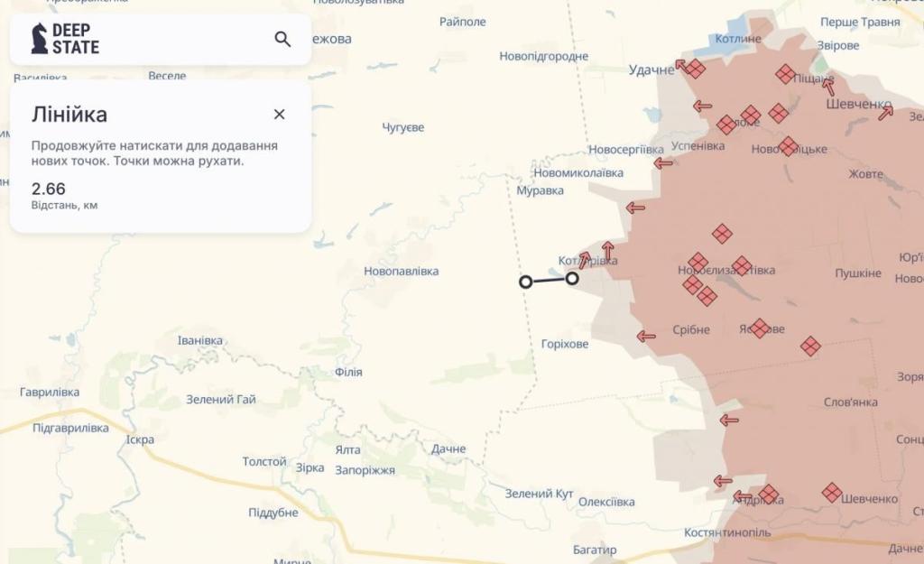This screenshot has height=564, width=924.
Task: Click the arrow left of Срібне
Action: (x=646, y=337)
